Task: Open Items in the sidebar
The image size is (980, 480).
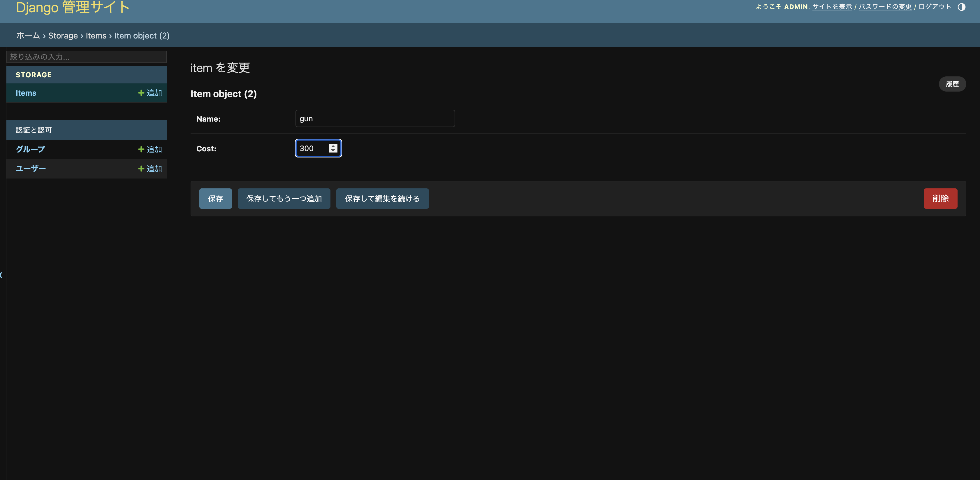Action: [26, 93]
